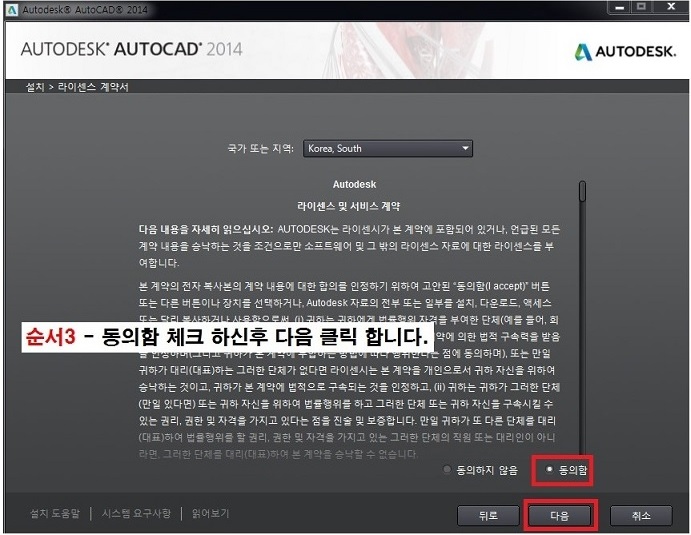This screenshot has width=691, height=535.
Task: Click the '국가 또는 지역:' label
Action: [x=260, y=149]
